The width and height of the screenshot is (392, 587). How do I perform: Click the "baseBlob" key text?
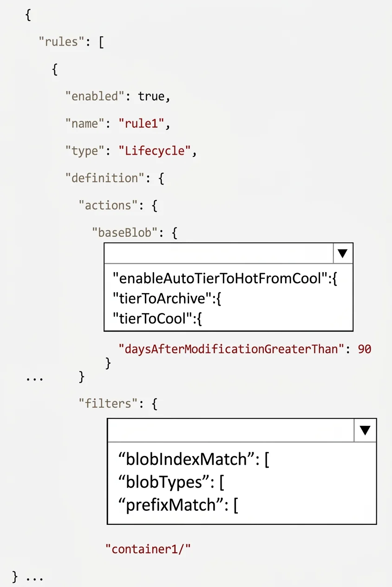pyautogui.click(x=125, y=233)
